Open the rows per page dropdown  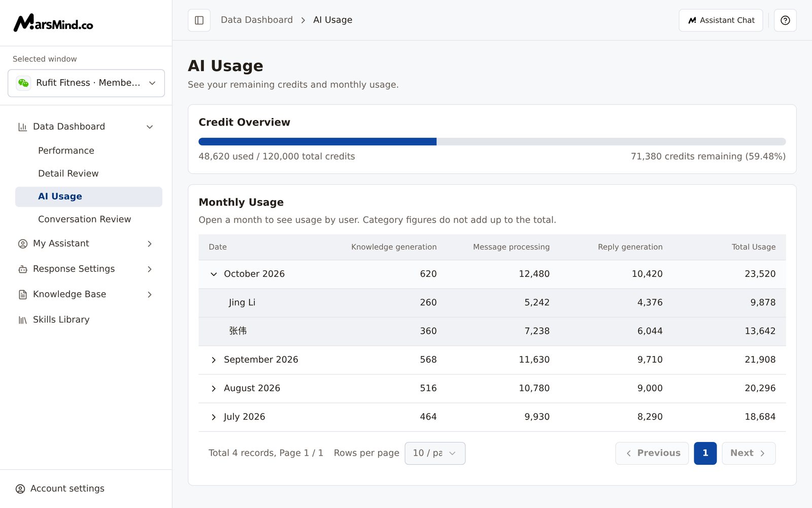(435, 453)
